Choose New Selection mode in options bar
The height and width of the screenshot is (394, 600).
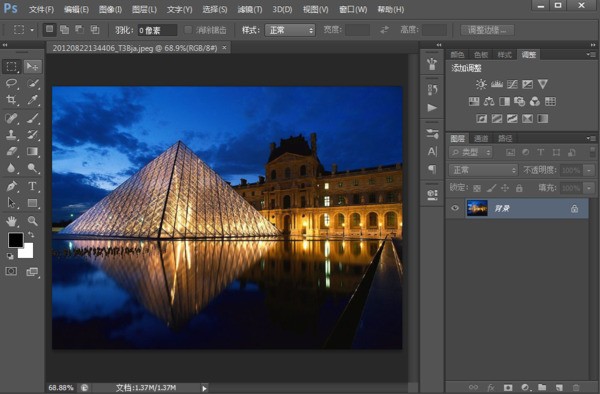click(x=49, y=29)
